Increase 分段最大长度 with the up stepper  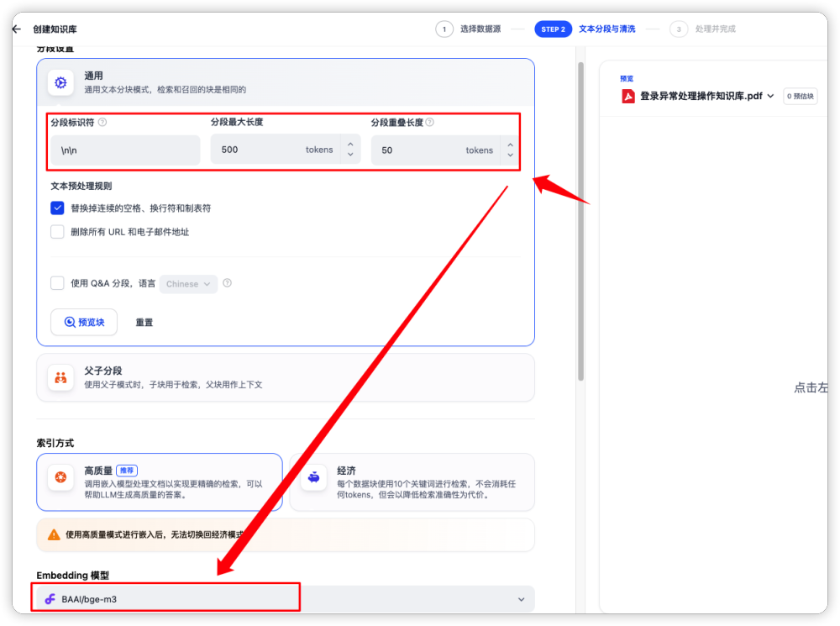click(x=350, y=145)
